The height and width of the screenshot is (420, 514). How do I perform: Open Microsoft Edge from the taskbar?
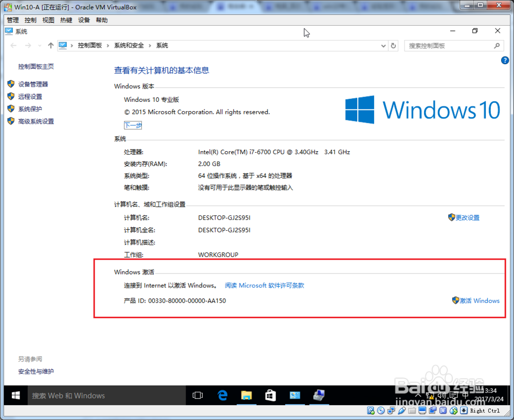[x=222, y=395]
